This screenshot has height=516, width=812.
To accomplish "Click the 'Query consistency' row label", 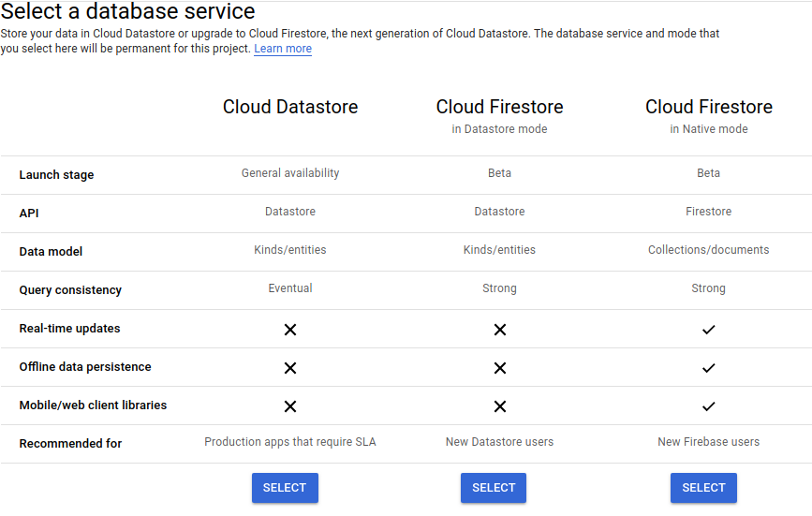I will pos(70,289).
